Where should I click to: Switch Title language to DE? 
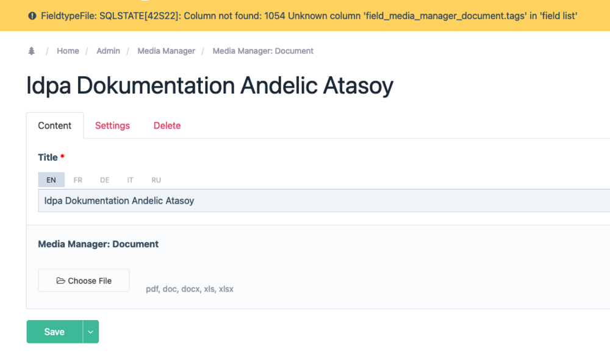click(x=105, y=180)
